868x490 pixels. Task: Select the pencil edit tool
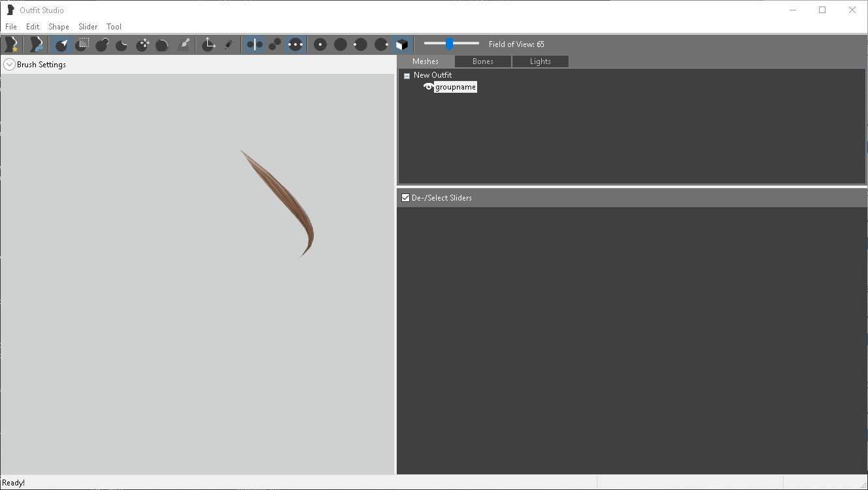click(x=228, y=44)
